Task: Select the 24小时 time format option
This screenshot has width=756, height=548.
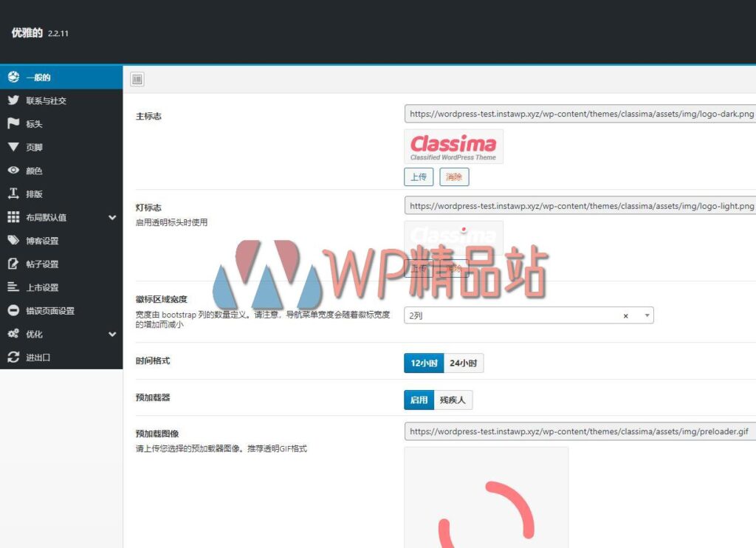Action: point(464,363)
